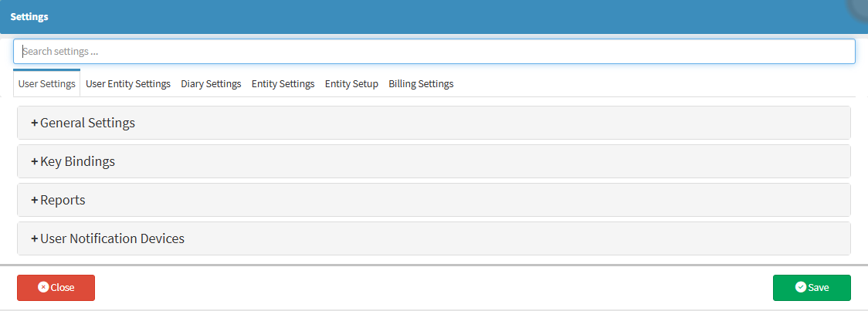This screenshot has height=311, width=868.
Task: Click the green Save button
Action: point(812,288)
